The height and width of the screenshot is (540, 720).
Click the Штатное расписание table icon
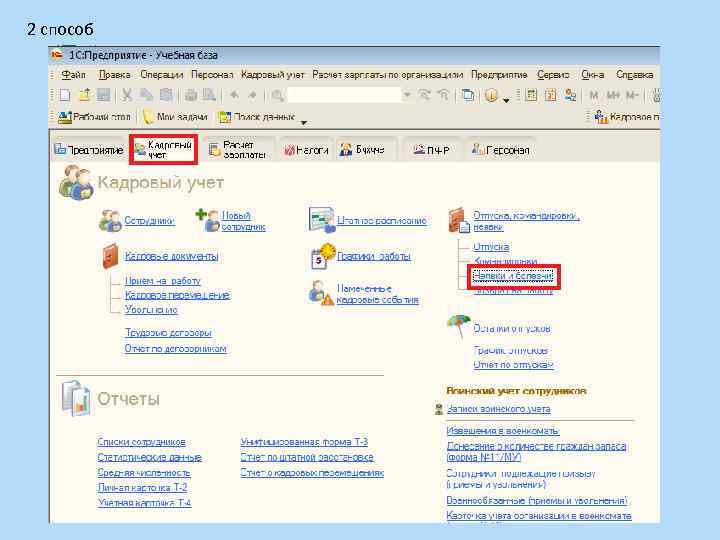[321, 220]
